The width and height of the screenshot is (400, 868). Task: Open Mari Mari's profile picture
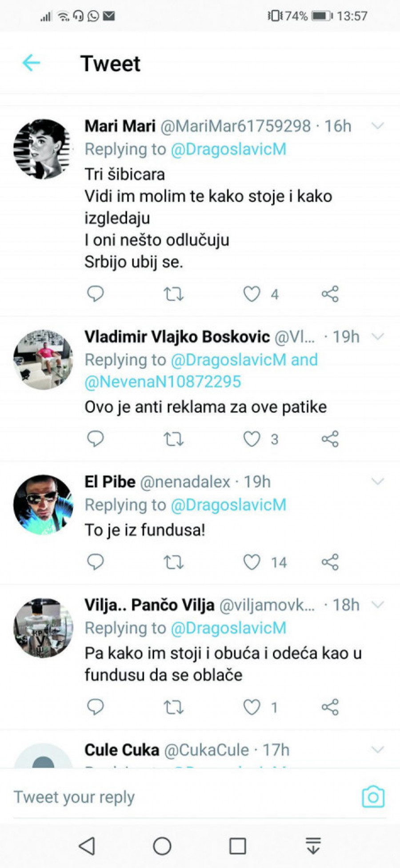tap(43, 149)
